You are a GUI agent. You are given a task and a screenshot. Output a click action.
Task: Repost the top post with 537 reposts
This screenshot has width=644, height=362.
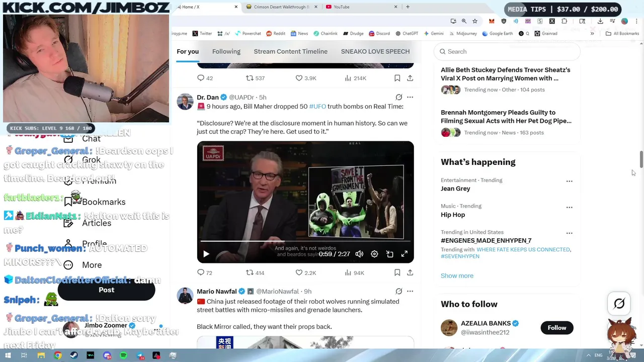[255, 78]
